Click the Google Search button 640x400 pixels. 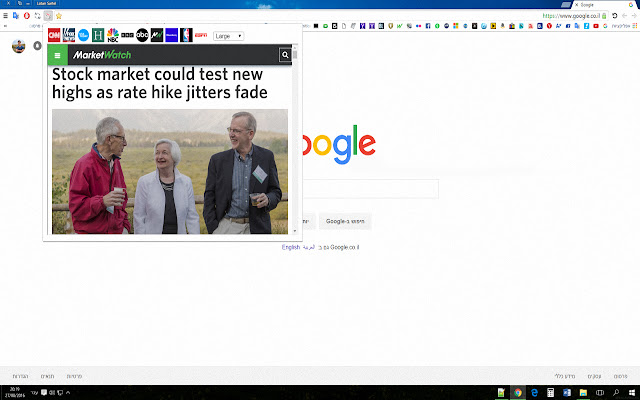click(345, 221)
